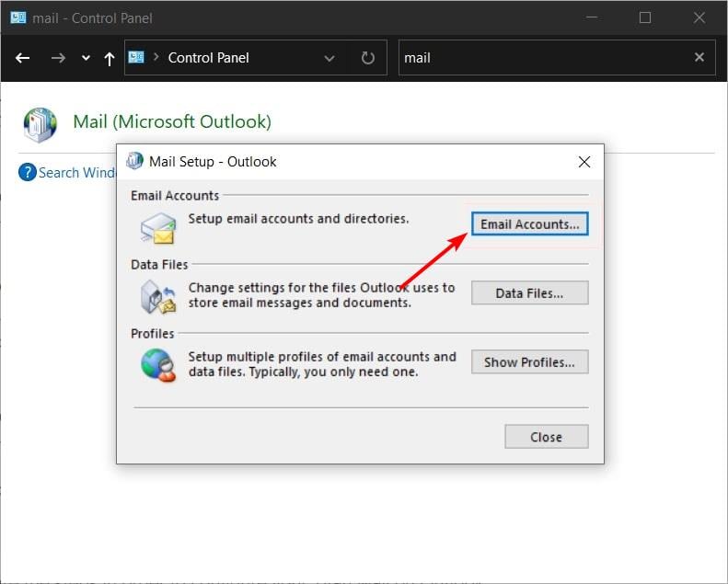Close the mail - Control Panel window
Screen dimensions: 728x584
click(699, 17)
